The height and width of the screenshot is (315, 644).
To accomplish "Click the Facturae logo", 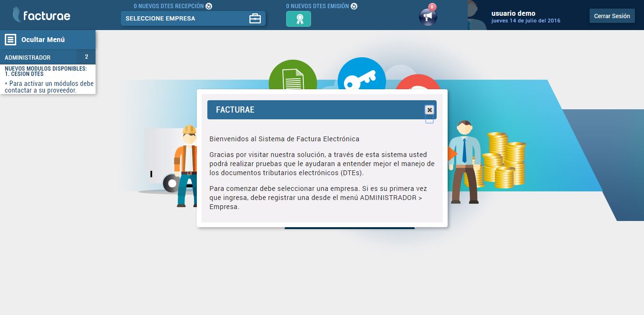I will pos(42,15).
